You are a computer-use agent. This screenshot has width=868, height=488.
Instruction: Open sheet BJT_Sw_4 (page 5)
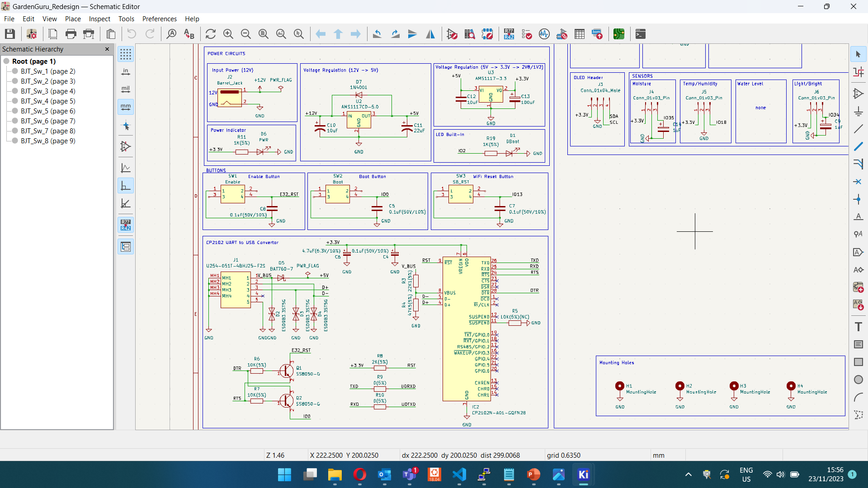(48, 101)
